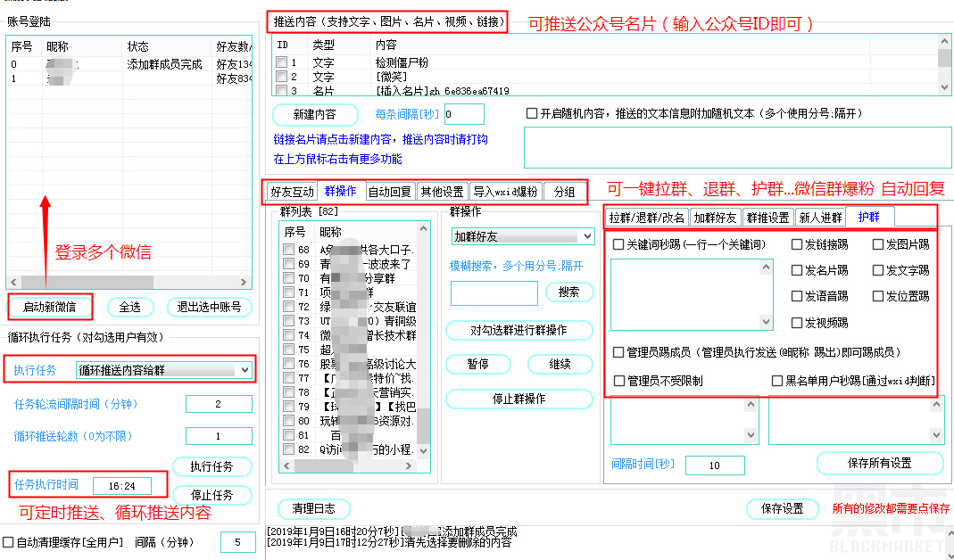The image size is (954, 560).
Task: Switch to the 群操作 tab
Action: [341, 191]
